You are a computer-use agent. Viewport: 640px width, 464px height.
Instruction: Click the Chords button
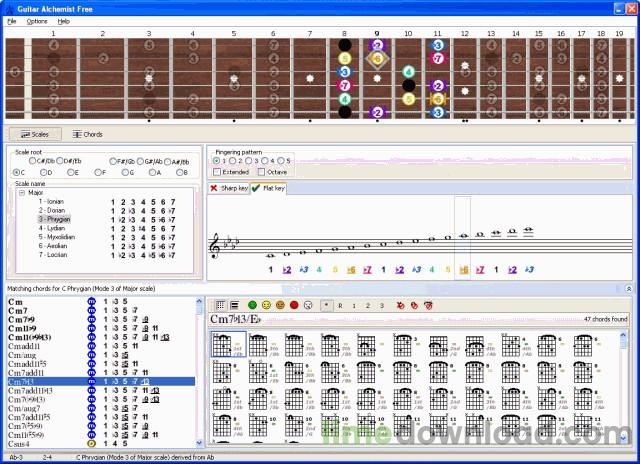click(88, 134)
